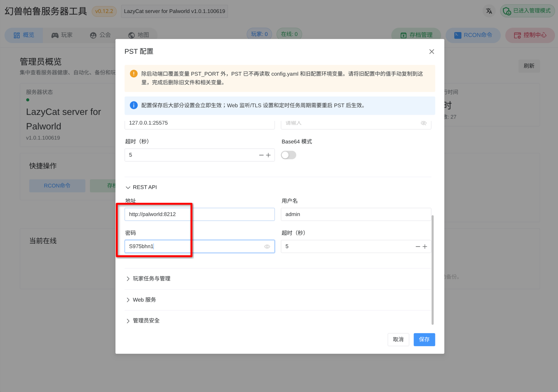This screenshot has width=558, height=392.
Task: Click the server version v1.0.1.100619 text
Action: pos(43,138)
